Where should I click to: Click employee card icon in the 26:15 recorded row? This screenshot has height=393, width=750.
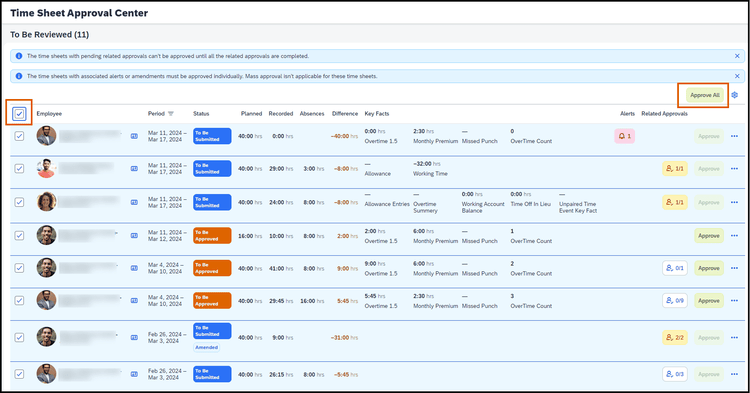tap(134, 374)
